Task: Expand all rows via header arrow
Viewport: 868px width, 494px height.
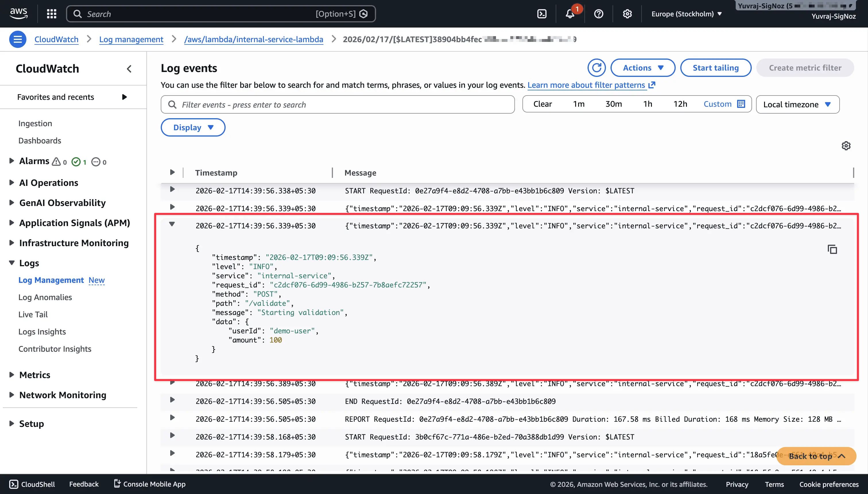Action: 172,172
